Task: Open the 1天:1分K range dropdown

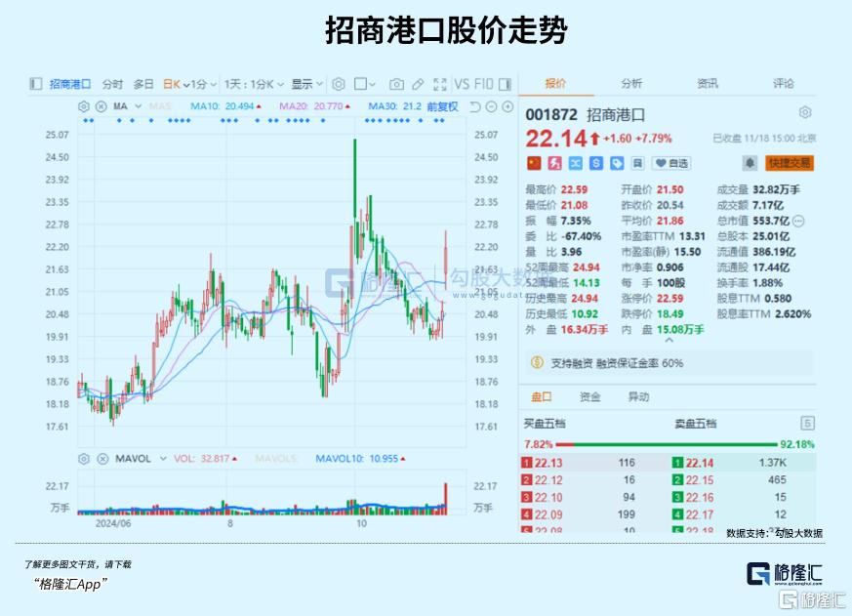Action: [255, 84]
